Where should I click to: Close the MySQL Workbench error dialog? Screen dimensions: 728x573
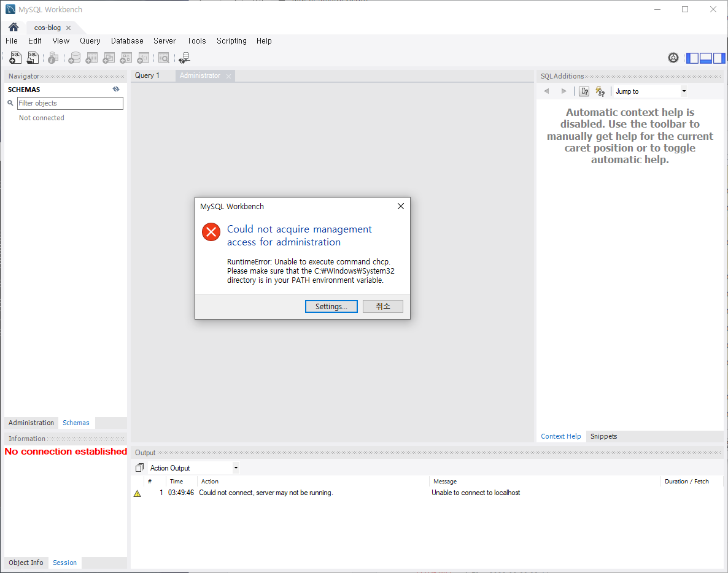(x=401, y=206)
